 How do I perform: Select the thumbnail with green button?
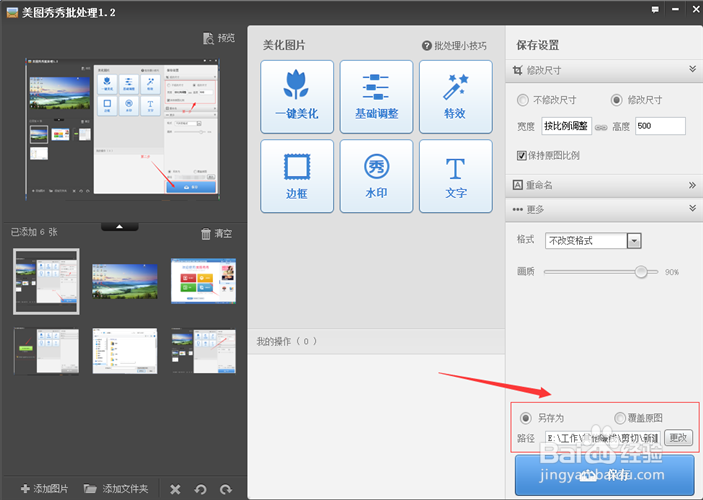pyautogui.click(x=46, y=351)
